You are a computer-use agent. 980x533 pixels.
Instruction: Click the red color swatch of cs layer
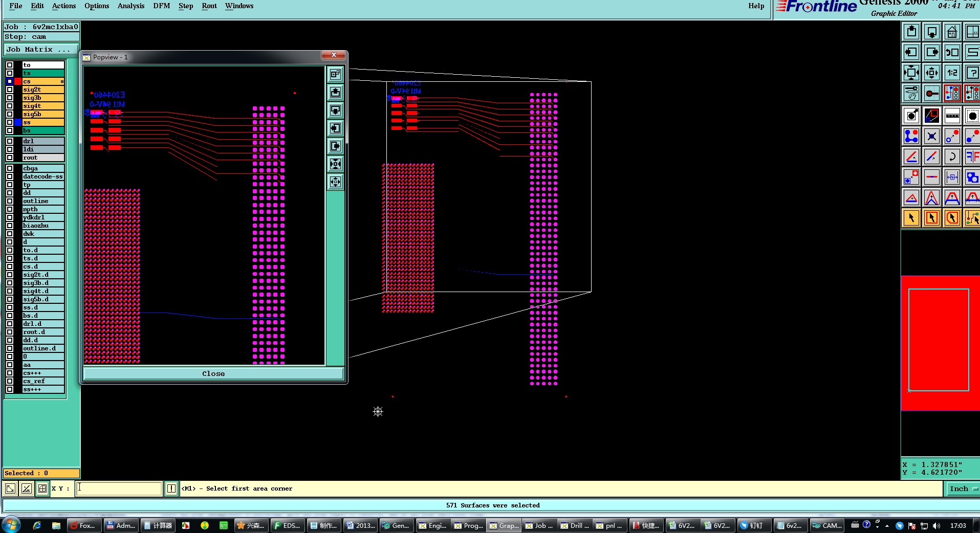(18, 81)
